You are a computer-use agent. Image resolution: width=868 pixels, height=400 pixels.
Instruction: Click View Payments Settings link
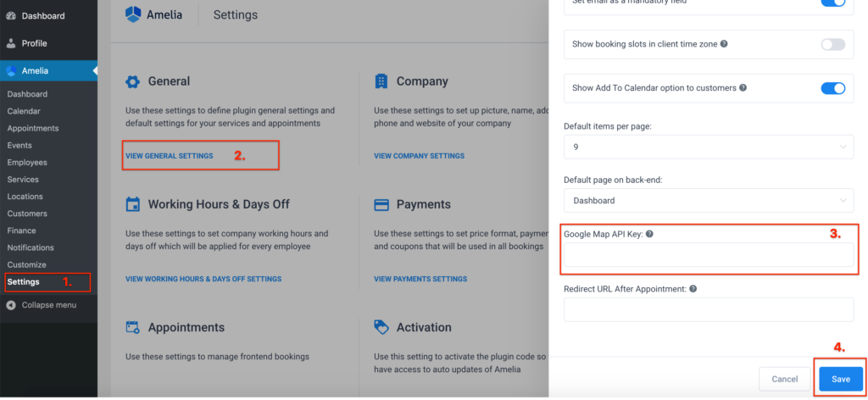[x=420, y=279]
